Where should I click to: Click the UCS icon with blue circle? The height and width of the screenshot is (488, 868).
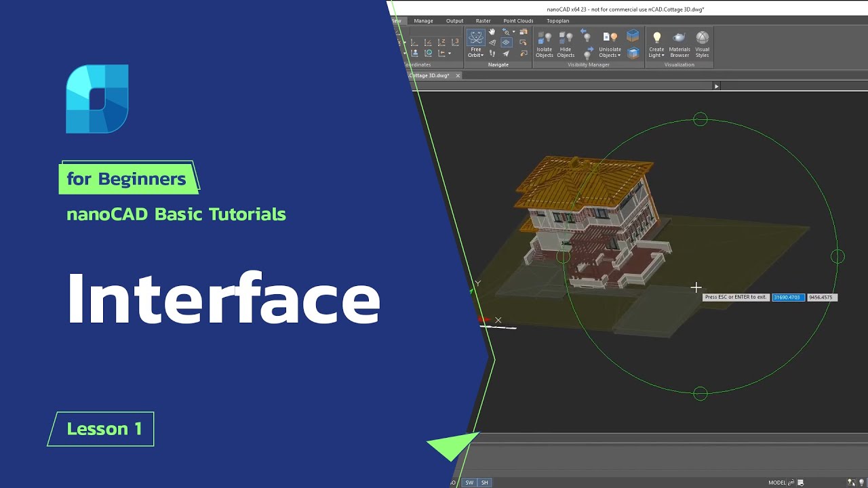(428, 53)
